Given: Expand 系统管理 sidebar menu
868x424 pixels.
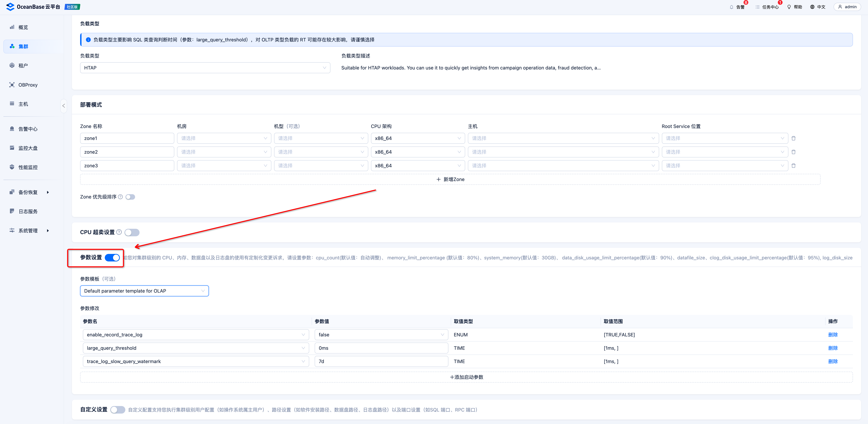Looking at the screenshot, I should point(28,231).
